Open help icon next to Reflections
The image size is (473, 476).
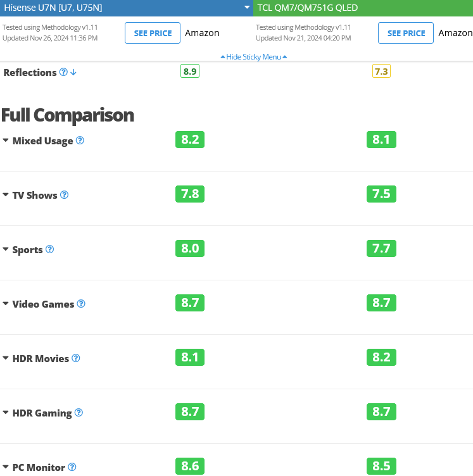pyautogui.click(x=63, y=72)
